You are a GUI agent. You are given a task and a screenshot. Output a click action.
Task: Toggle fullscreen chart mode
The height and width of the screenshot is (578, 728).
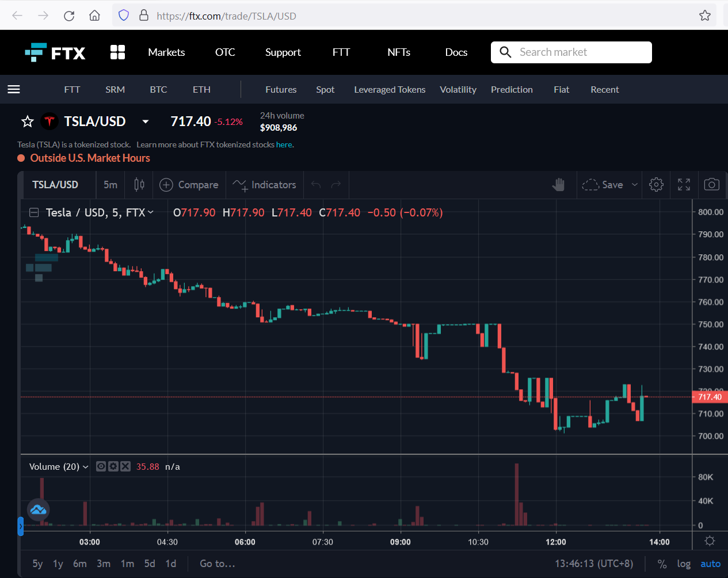point(684,185)
